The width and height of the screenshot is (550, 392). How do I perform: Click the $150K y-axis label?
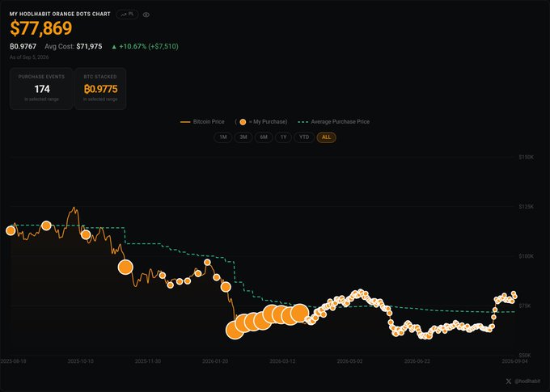527,157
